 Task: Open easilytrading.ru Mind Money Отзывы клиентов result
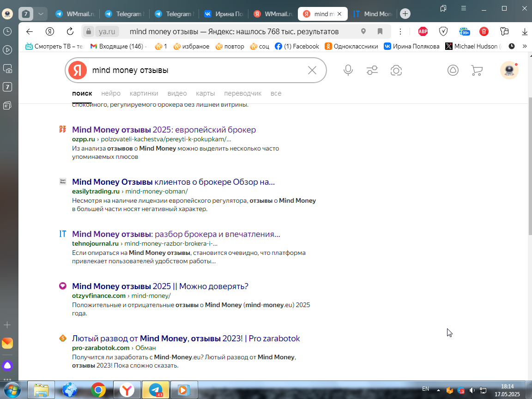(173, 182)
